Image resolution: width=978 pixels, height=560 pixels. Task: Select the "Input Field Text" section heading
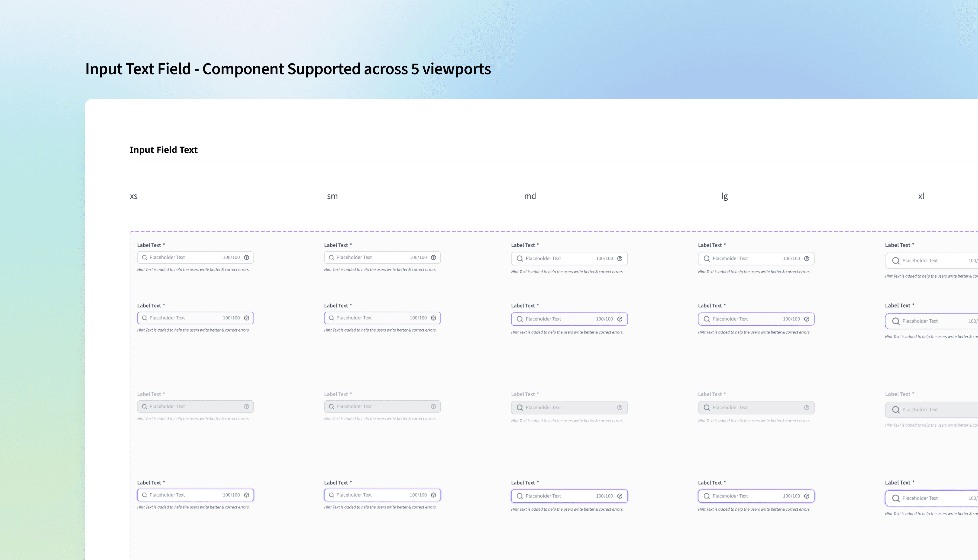(164, 150)
